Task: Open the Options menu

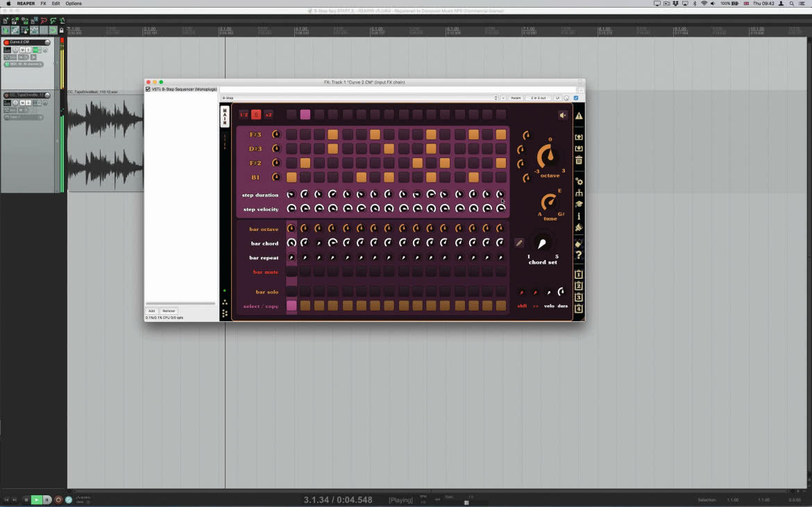Action: click(74, 3)
